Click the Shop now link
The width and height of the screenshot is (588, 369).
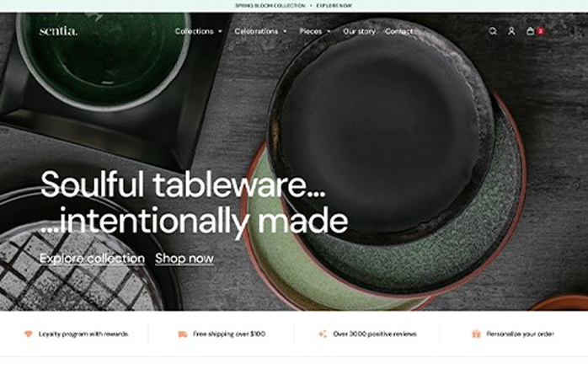pyautogui.click(x=184, y=259)
